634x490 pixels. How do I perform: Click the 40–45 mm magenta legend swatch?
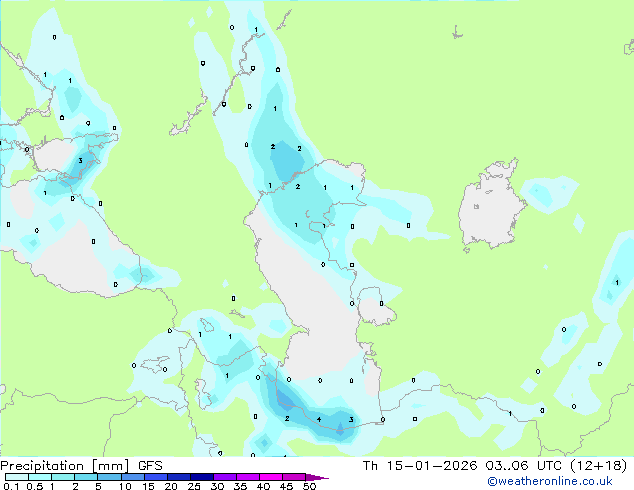271,477
